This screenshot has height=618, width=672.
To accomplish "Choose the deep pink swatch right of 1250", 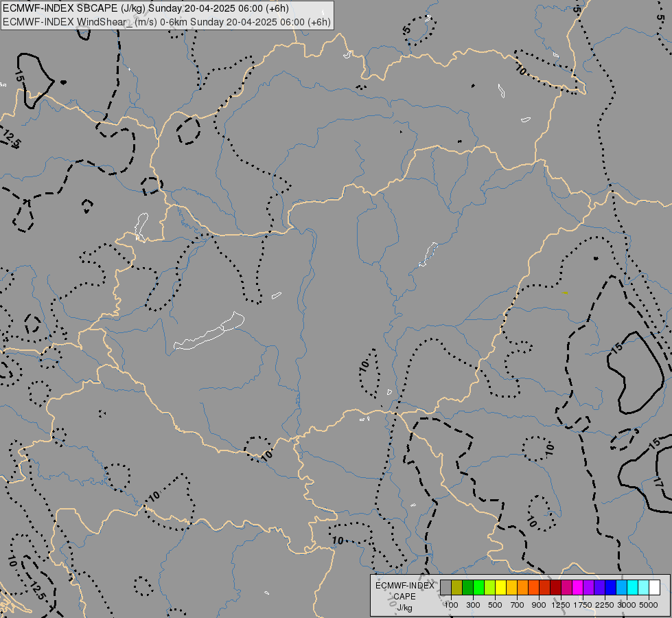I will coord(566,587).
